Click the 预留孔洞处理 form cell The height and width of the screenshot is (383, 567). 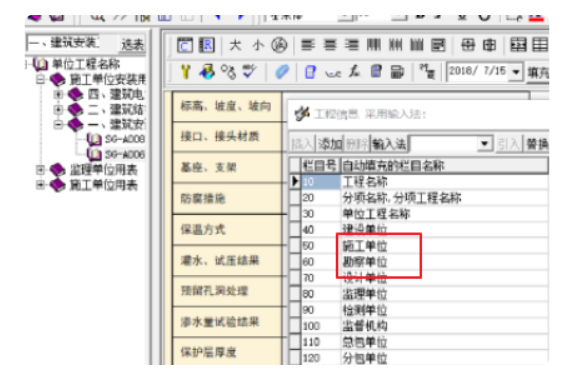click(x=227, y=291)
